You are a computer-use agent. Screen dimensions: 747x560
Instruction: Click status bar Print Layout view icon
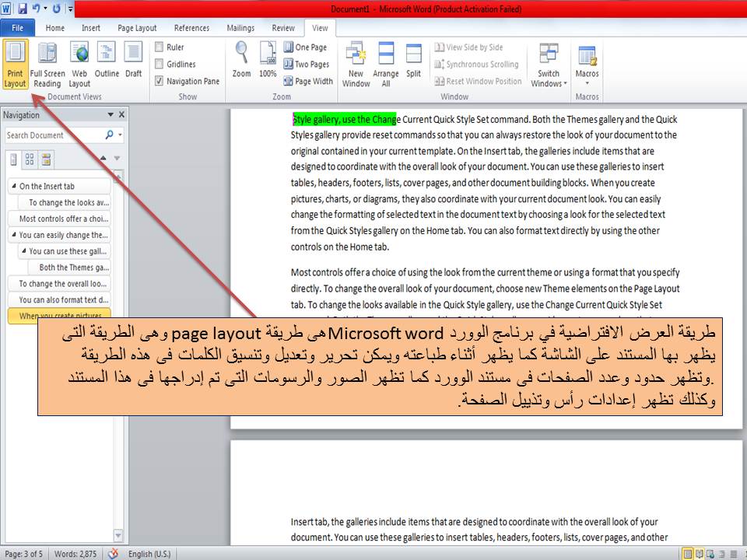[688, 554]
